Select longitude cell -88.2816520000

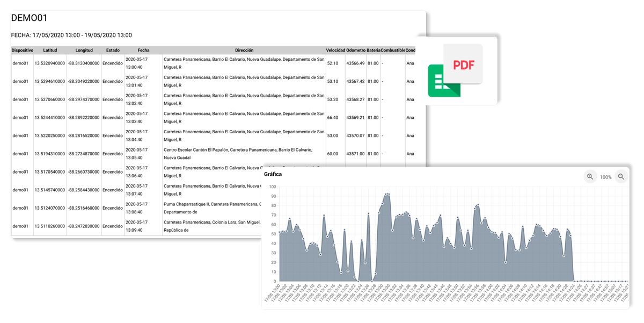tap(84, 136)
